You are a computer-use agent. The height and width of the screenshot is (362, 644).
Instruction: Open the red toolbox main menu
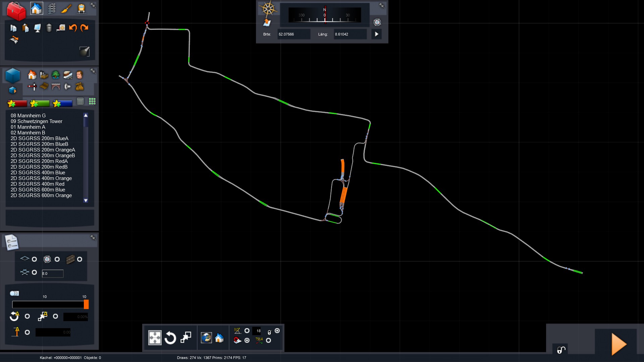[x=16, y=11]
